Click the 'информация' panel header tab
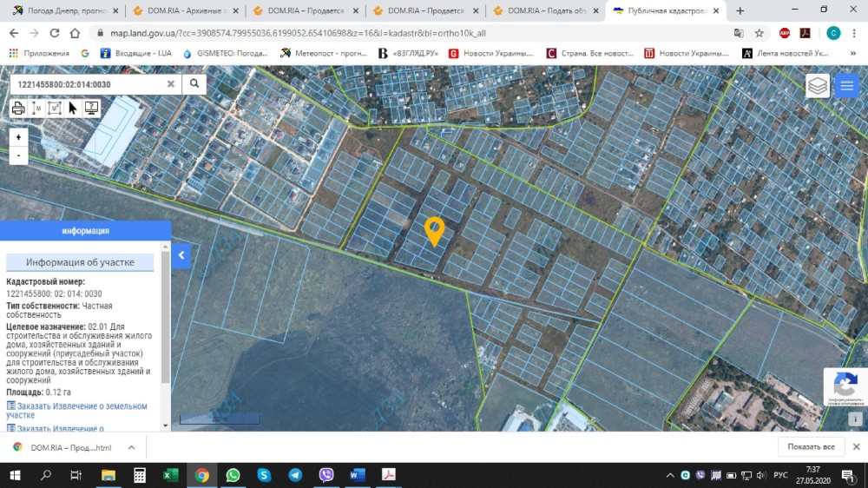868x488 pixels. pos(85,231)
